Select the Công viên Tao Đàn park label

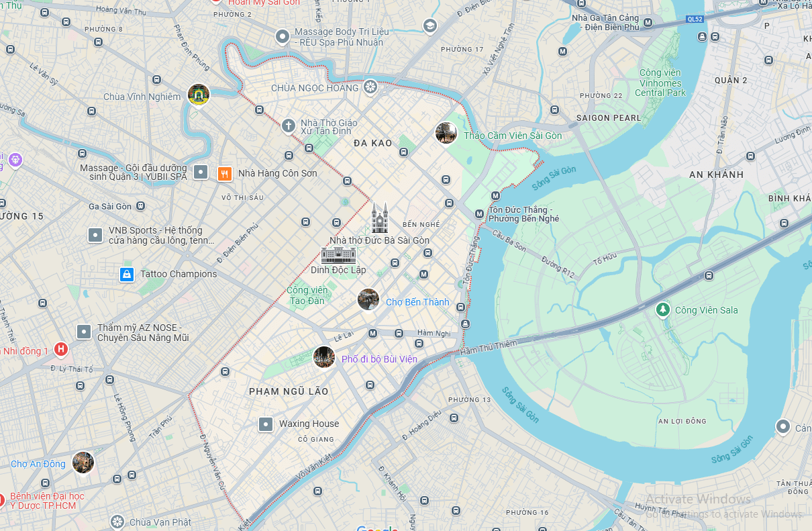(x=307, y=295)
